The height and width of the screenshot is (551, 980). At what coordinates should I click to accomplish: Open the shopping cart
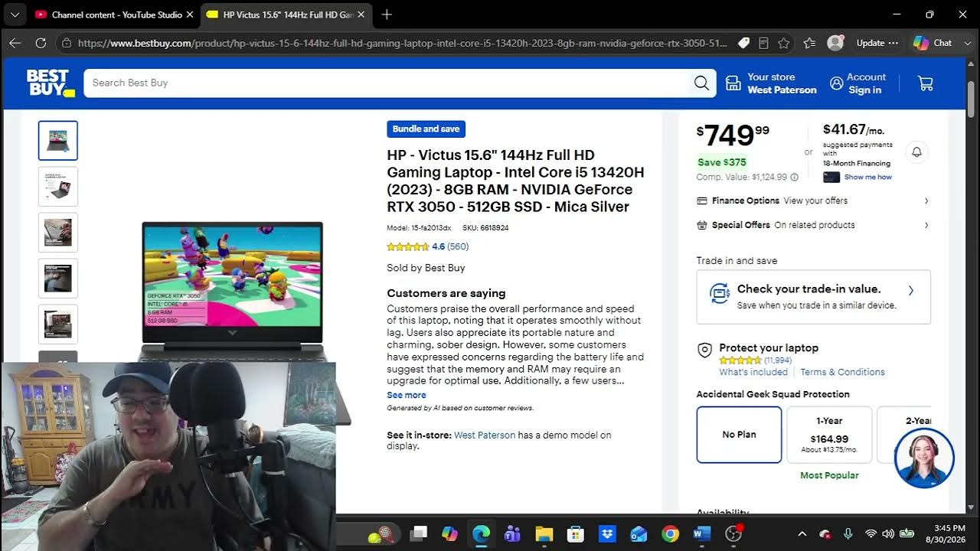925,83
